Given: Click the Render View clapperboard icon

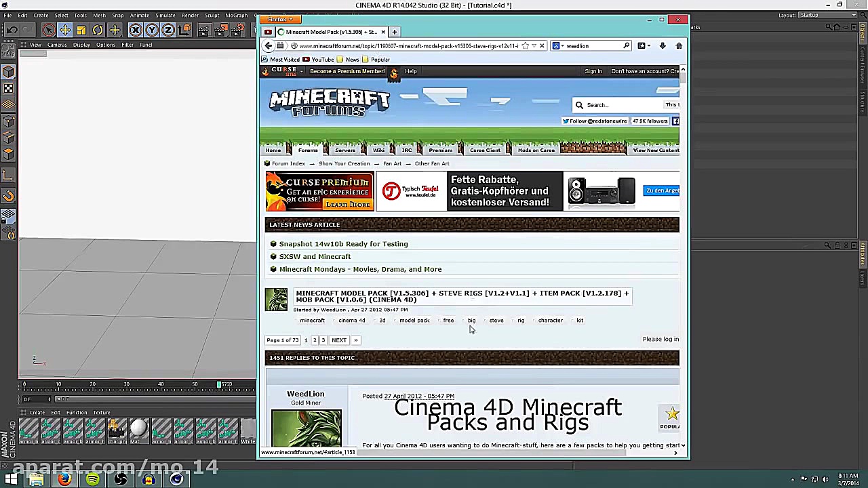Looking at the screenshot, I should [x=205, y=29].
